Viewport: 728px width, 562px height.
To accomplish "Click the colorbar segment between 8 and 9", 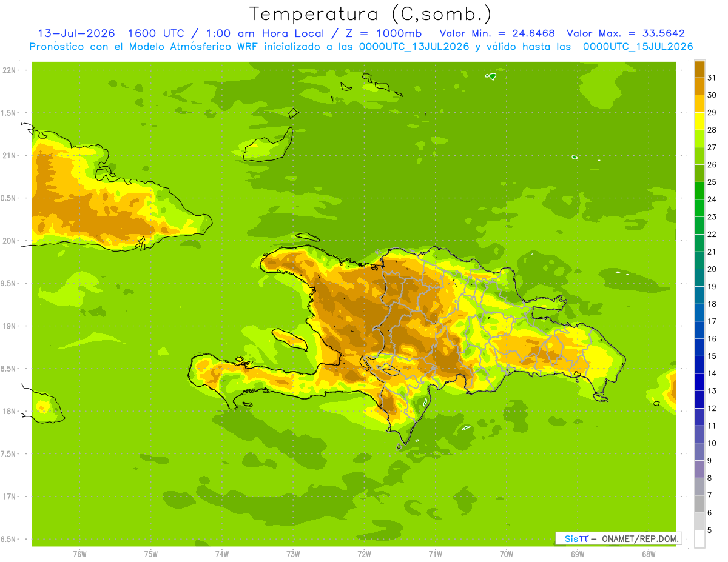I will 699,469.
